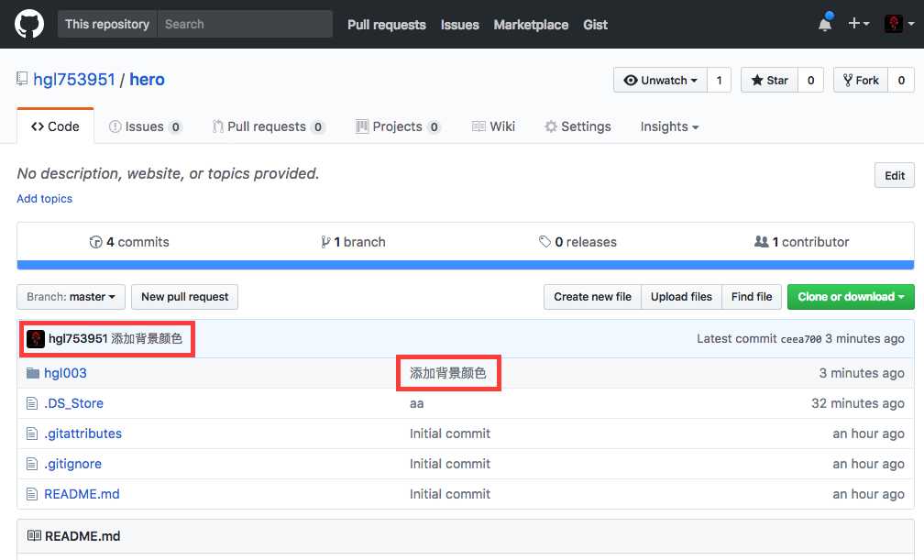Screen dimensions: 924x560
Task: Click the New pull request button
Action: tap(184, 297)
